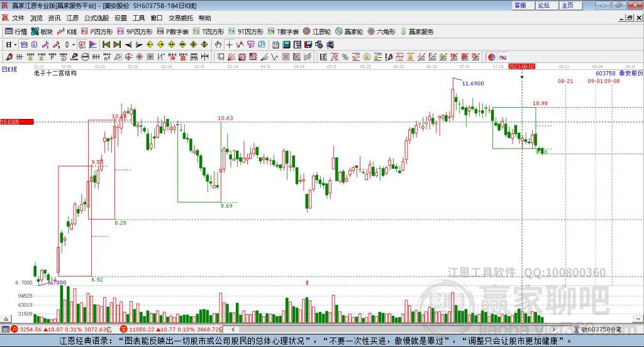Toggle the crosshair cursor tool
Screen dimensions: 644x347
point(229,45)
